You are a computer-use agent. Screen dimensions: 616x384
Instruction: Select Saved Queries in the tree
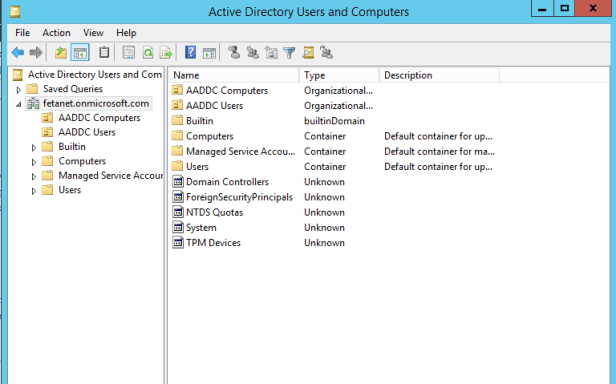tap(73, 89)
